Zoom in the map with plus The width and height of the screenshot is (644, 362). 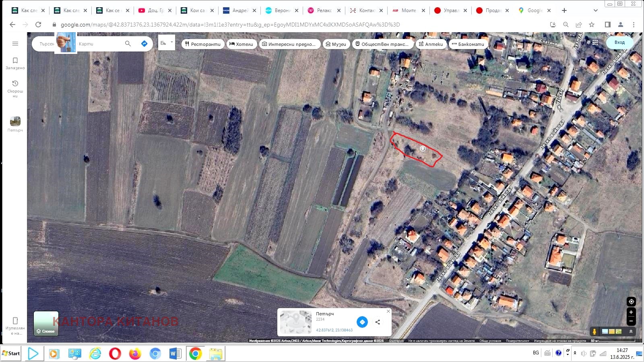coord(631,312)
